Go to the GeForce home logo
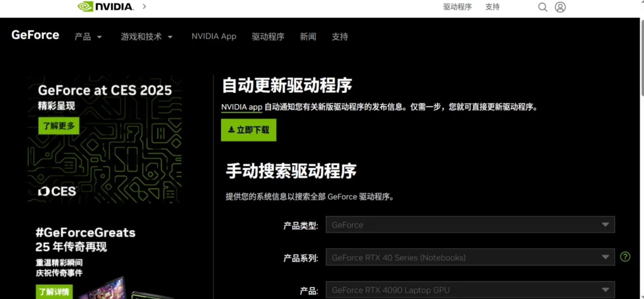The width and height of the screenshot is (644, 299). [35, 35]
